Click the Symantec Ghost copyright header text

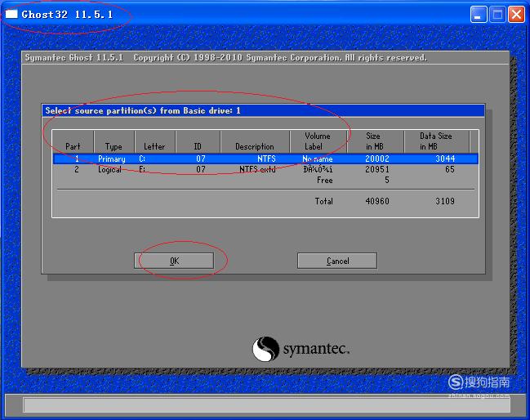(x=225, y=57)
